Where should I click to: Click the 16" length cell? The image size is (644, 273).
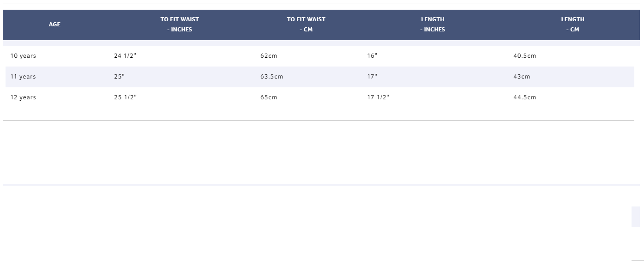[x=372, y=56]
